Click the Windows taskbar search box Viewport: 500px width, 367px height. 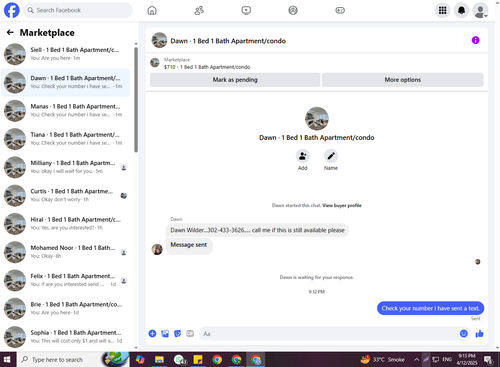pyautogui.click(x=73, y=359)
